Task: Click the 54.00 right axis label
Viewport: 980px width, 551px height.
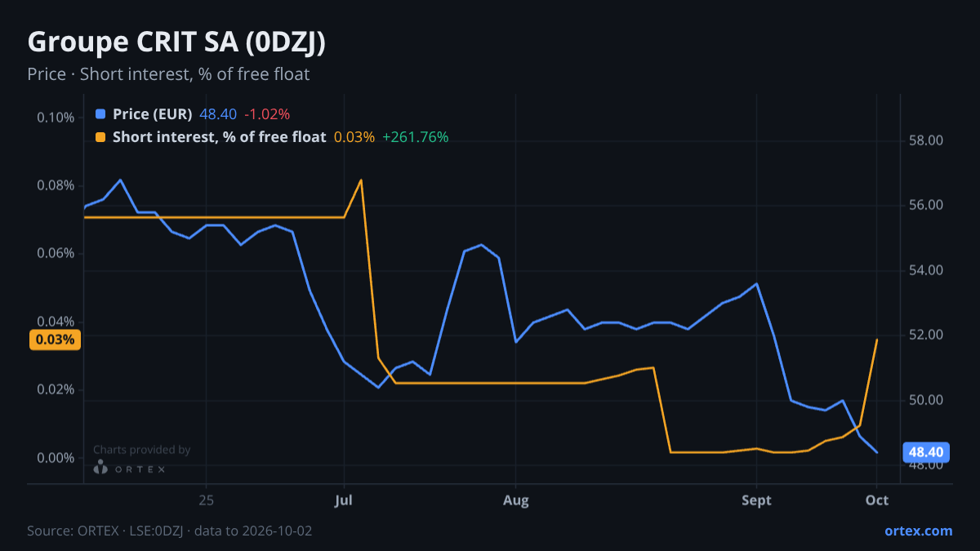Action: click(926, 270)
